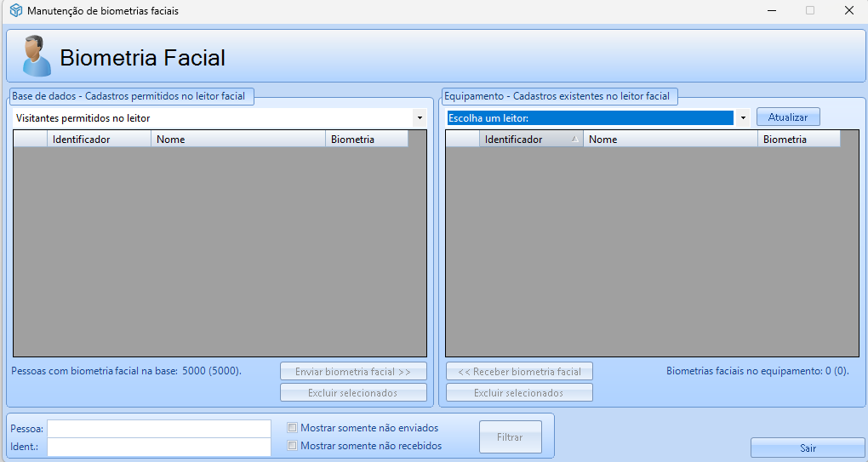The width and height of the screenshot is (868, 462).
Task: Click Biometria column header in equipment table
Action: click(x=797, y=140)
